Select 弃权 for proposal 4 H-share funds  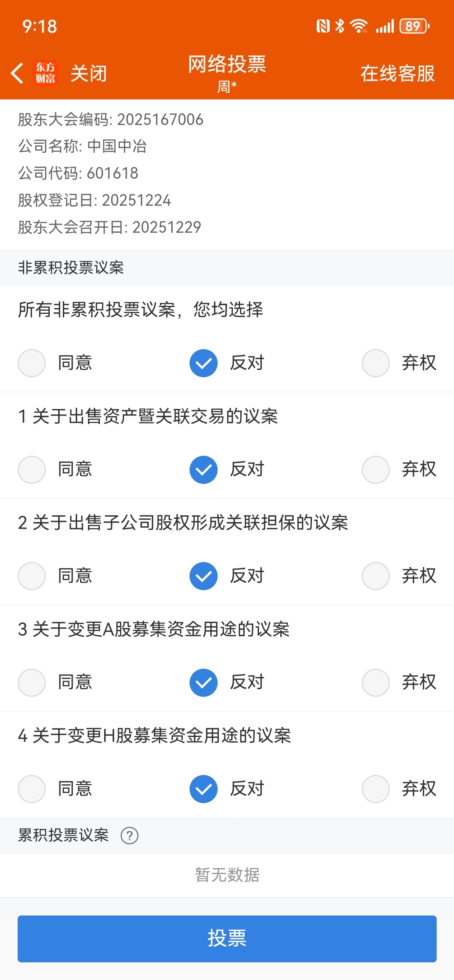coord(375,789)
